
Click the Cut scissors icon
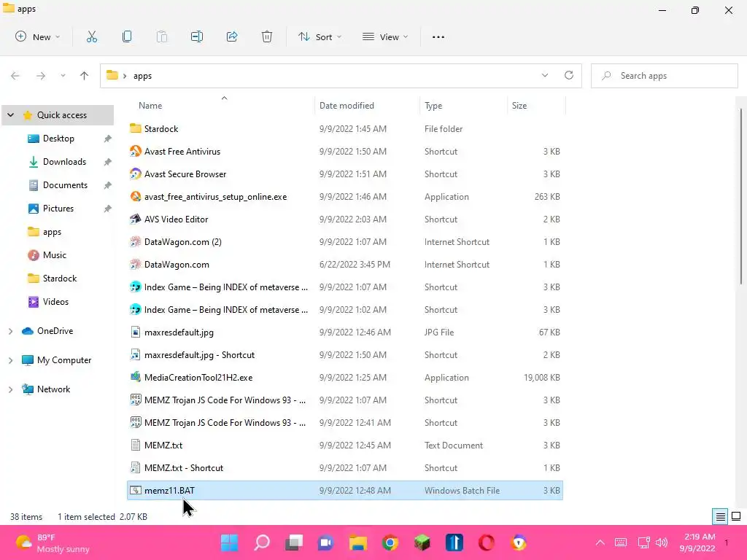[x=92, y=36]
